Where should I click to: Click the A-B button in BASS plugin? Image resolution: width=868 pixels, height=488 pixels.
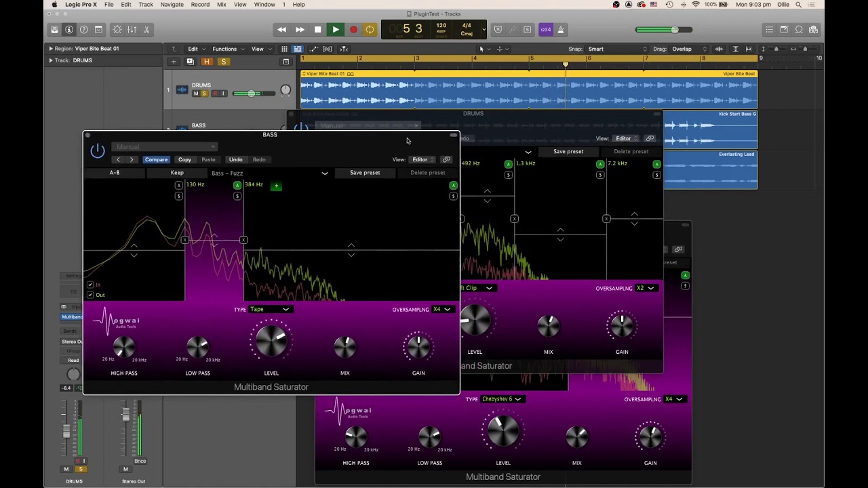tap(115, 173)
